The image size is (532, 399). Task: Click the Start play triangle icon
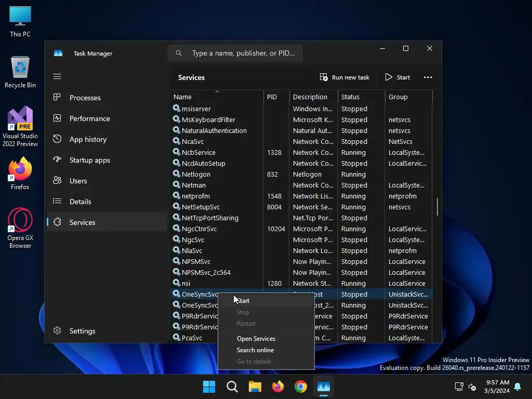389,77
